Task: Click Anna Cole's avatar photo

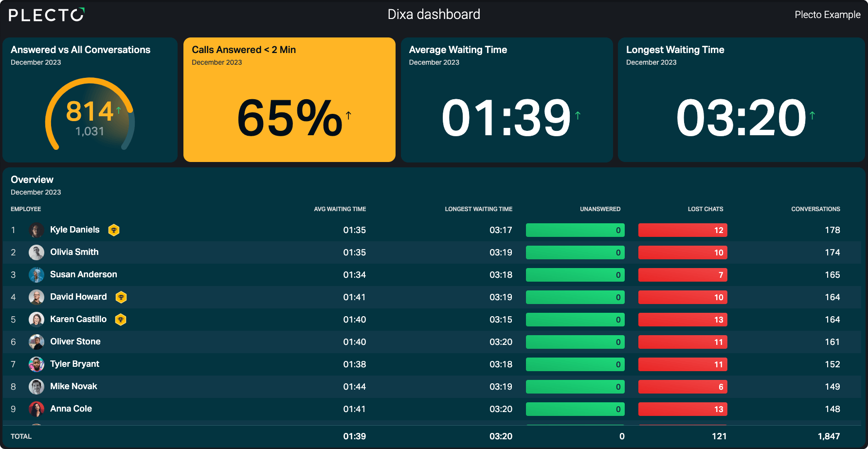Action: tap(36, 409)
